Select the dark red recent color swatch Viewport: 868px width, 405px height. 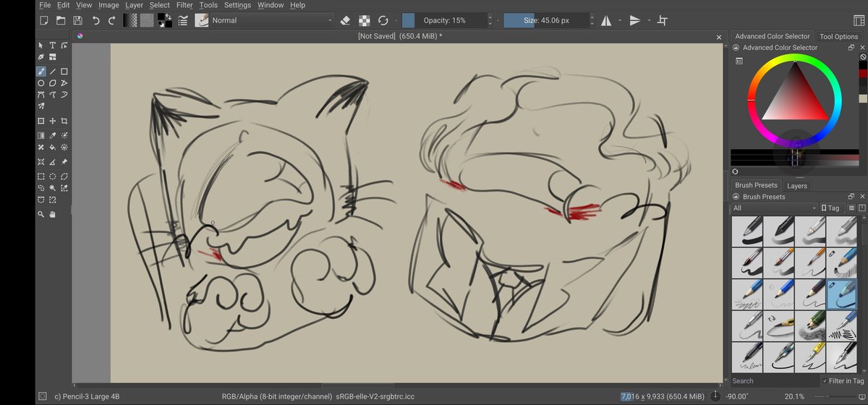coord(862,74)
